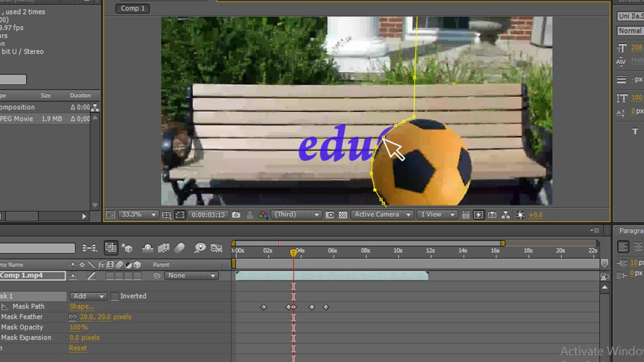Click the first Mask Path keyframe diamond
Image resolution: width=644 pixels, height=362 pixels.
pos(264,307)
